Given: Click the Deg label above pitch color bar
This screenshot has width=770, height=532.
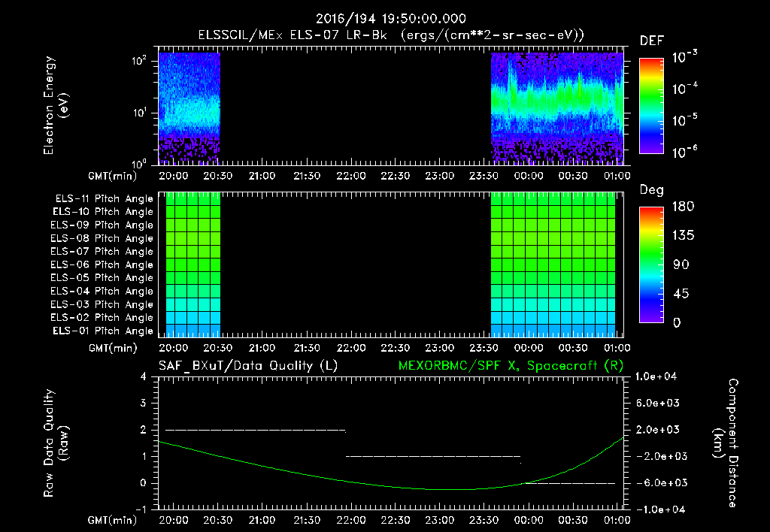Looking at the screenshot, I should (x=652, y=190).
